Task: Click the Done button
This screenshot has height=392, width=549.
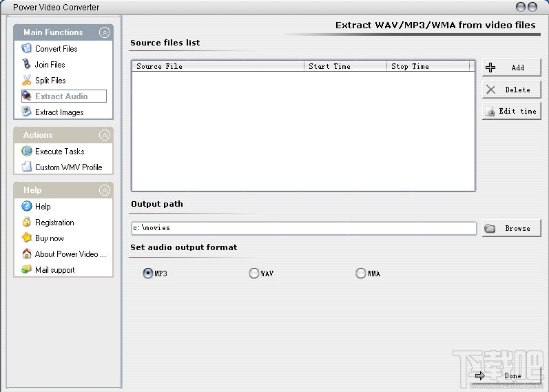Action: point(506,375)
